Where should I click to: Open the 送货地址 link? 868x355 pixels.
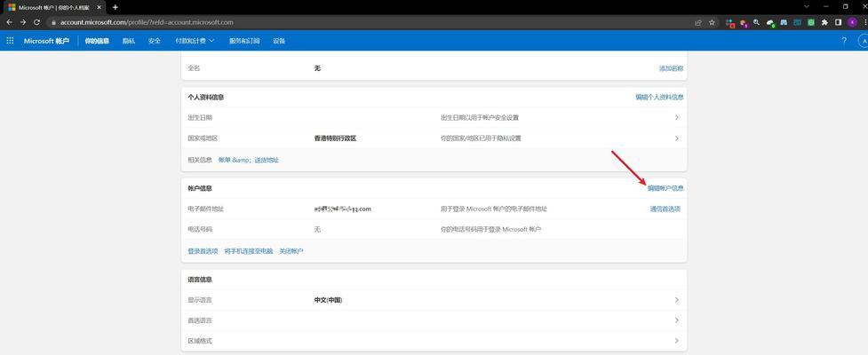267,160
